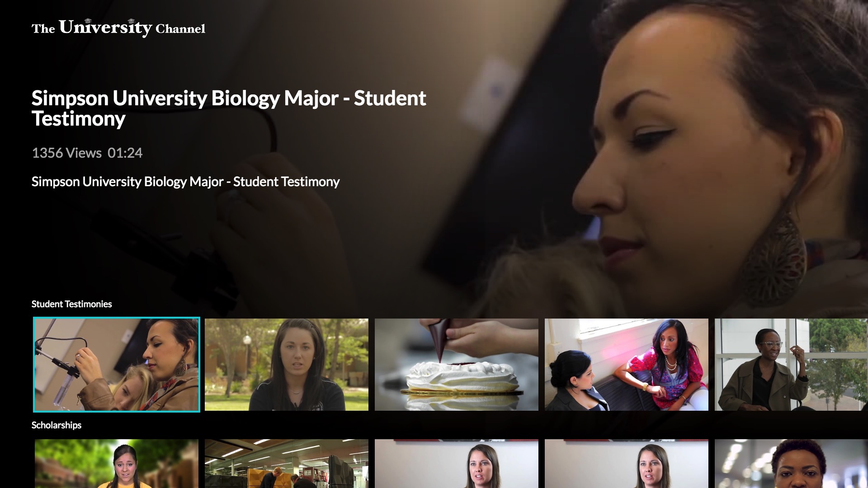The image size is (868, 488).
Task: Open the cake icing video thumbnail
Action: tap(457, 365)
